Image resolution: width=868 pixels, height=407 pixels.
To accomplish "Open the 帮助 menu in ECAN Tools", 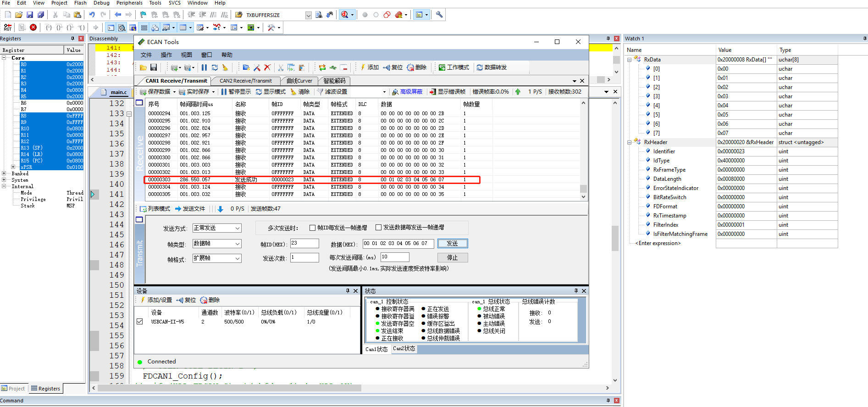I will 227,55.
